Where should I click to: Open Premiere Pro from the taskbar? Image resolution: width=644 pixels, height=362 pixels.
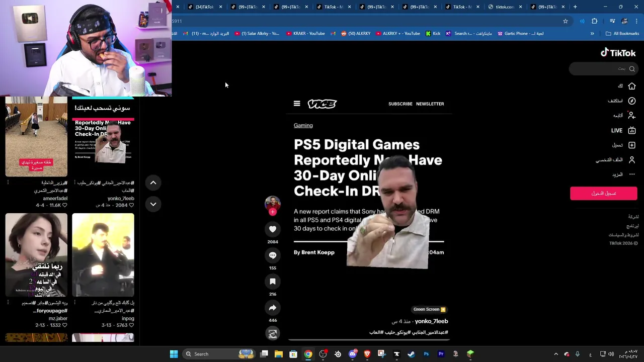tap(441, 354)
